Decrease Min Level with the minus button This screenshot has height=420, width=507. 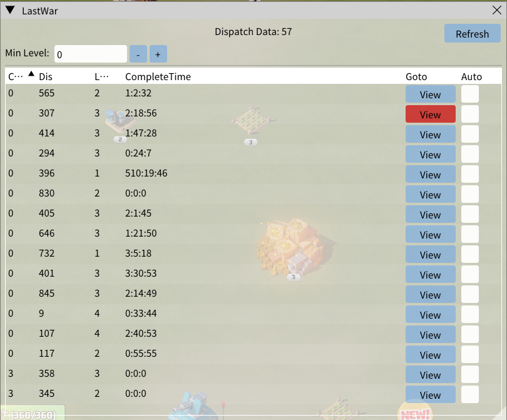138,54
